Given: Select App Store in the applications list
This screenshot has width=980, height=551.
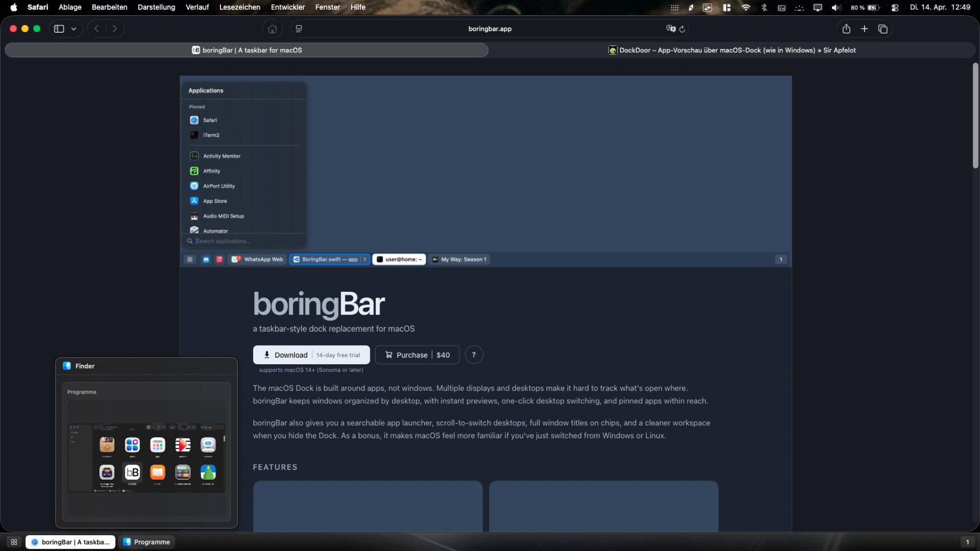Looking at the screenshot, I should click(x=244, y=201).
